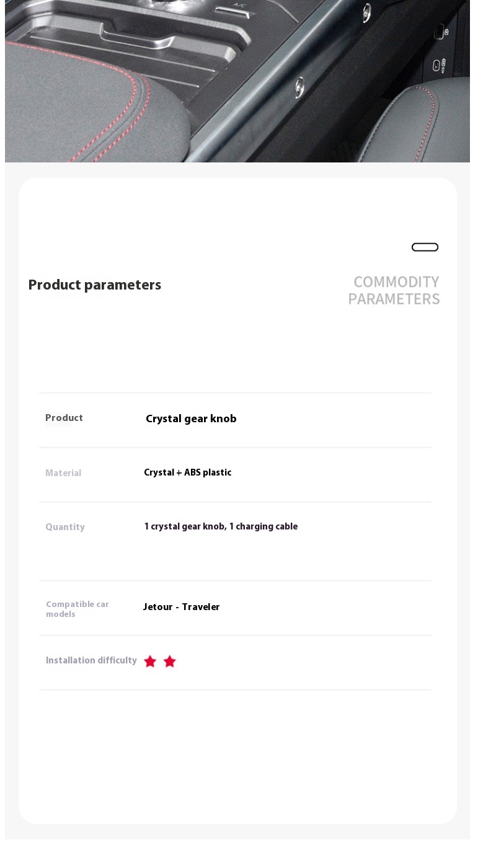Click the pill-shaped outline icon above COMMODITY
Viewport: 496px width, 868px height.
coord(425,247)
